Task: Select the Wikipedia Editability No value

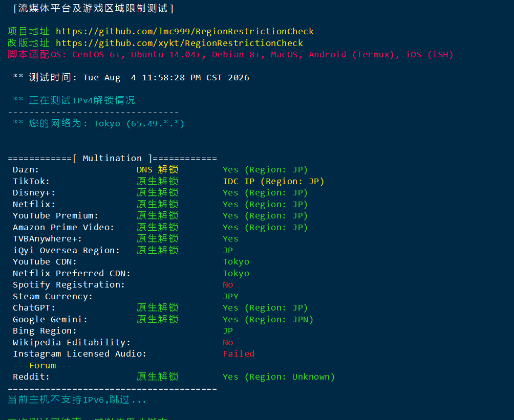Action: pos(228,343)
